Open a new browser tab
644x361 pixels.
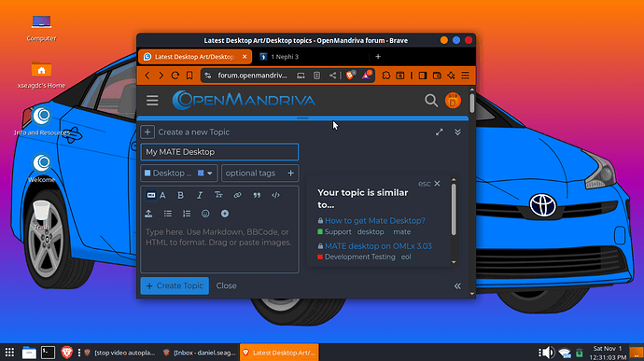pyautogui.click(x=378, y=57)
